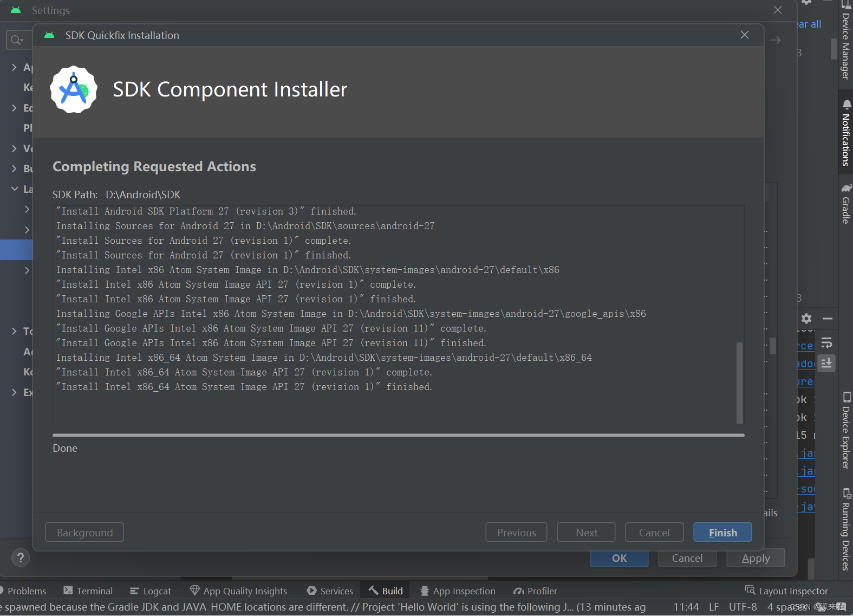Image resolution: width=853 pixels, height=616 pixels.
Task: Close the SDK Quickfix Installation dialog
Action: (x=745, y=35)
